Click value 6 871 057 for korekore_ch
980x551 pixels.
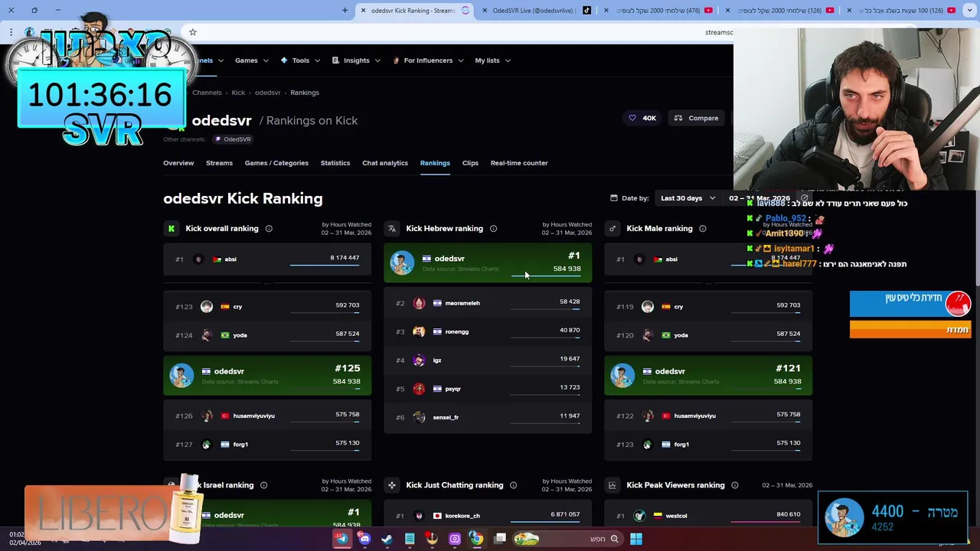coord(565,514)
